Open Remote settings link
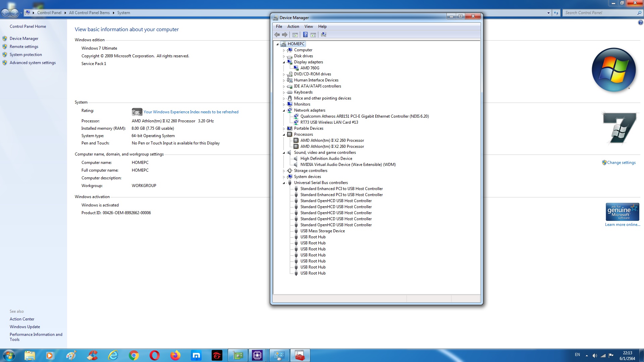This screenshot has height=362, width=644. pyautogui.click(x=24, y=47)
